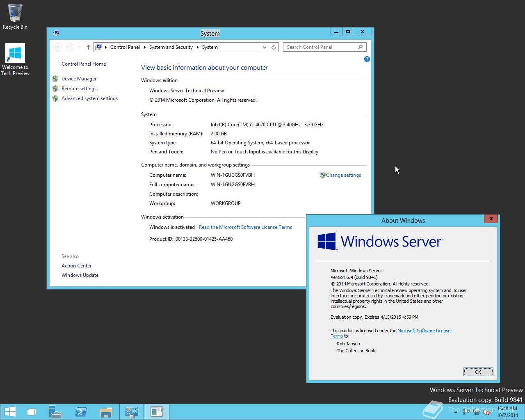525x420 pixels.
Task: Switch to Control Panel taskbar window
Action: (x=132, y=412)
